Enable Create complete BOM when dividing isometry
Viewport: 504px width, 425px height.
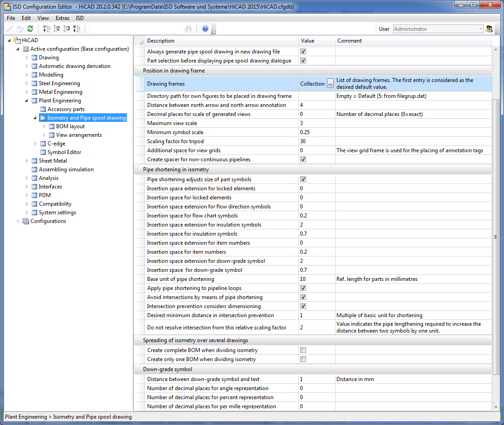[303, 350]
